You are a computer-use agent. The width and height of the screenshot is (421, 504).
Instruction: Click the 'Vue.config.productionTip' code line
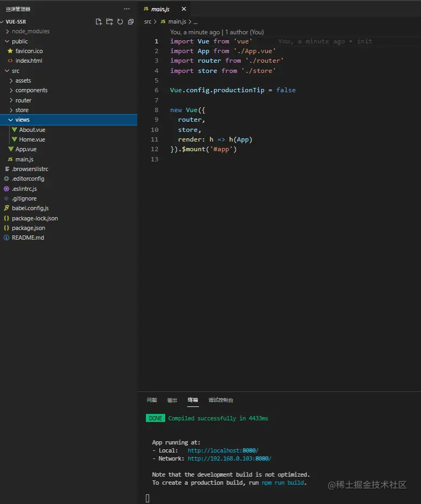point(233,90)
